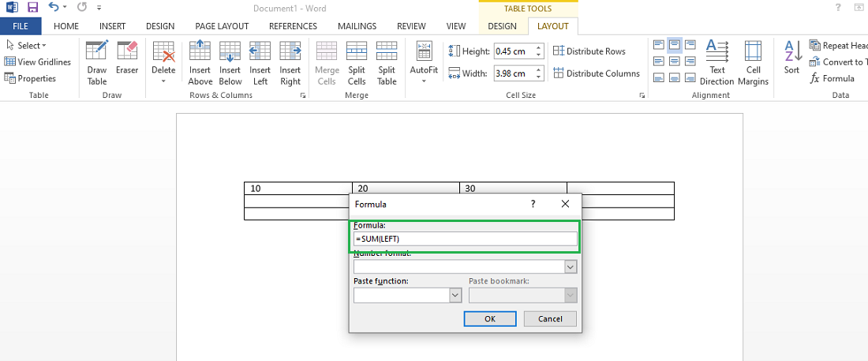The height and width of the screenshot is (361, 868).
Task: Select Align Center Left icon
Action: tap(659, 61)
